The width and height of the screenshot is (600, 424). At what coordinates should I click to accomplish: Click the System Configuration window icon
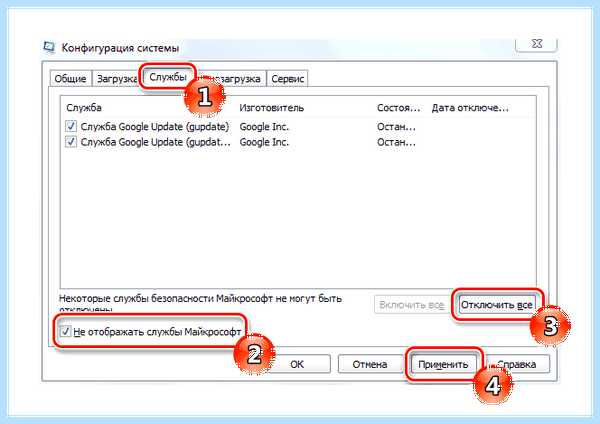[49, 47]
